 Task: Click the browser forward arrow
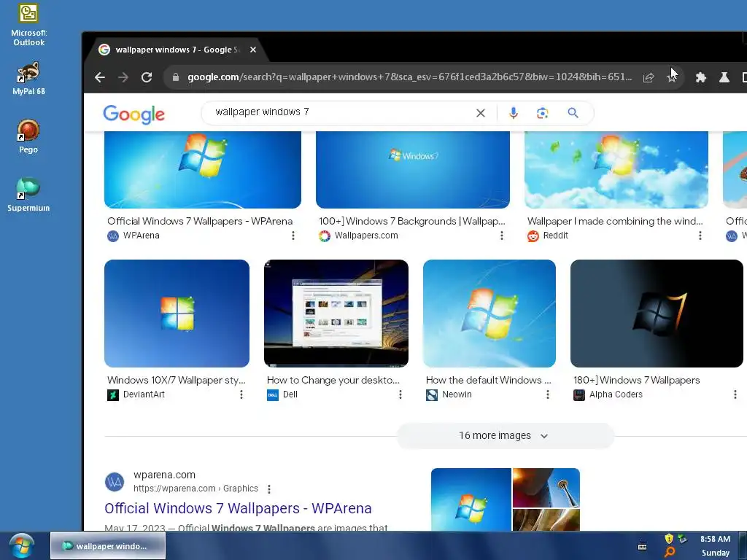(123, 77)
